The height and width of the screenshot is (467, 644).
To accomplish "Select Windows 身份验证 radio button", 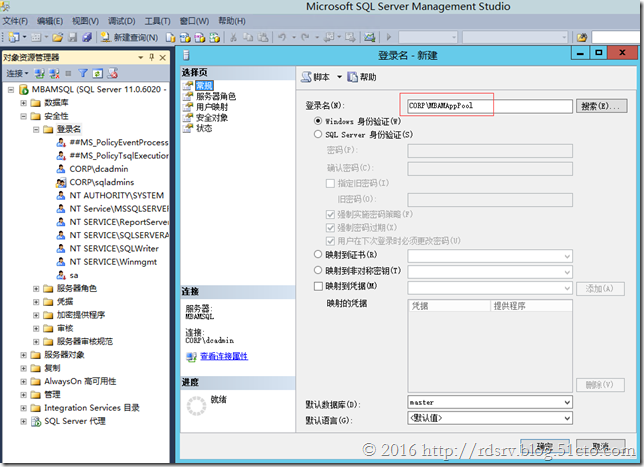I will 318,121.
